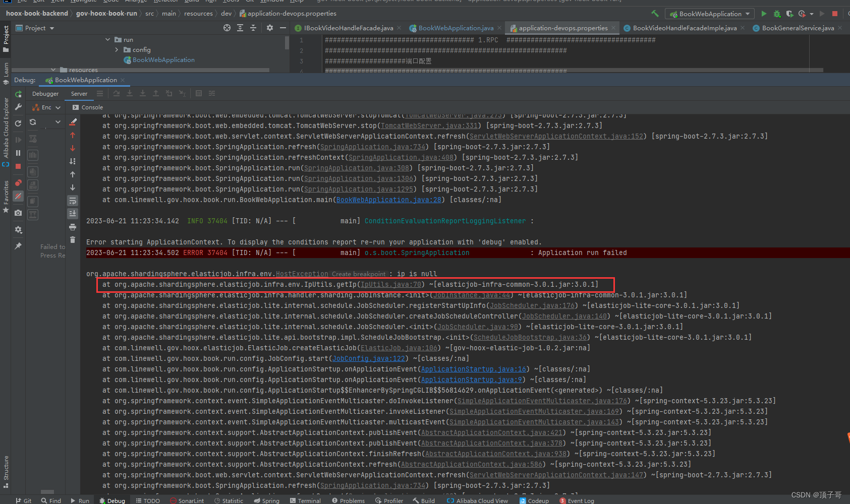850x504 pixels.
Task: Open the Event Log
Action: (577, 500)
